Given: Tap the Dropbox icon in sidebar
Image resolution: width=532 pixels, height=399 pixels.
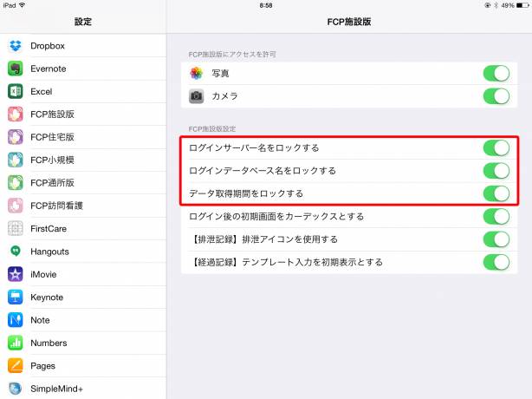Looking at the screenshot, I should click(x=15, y=46).
